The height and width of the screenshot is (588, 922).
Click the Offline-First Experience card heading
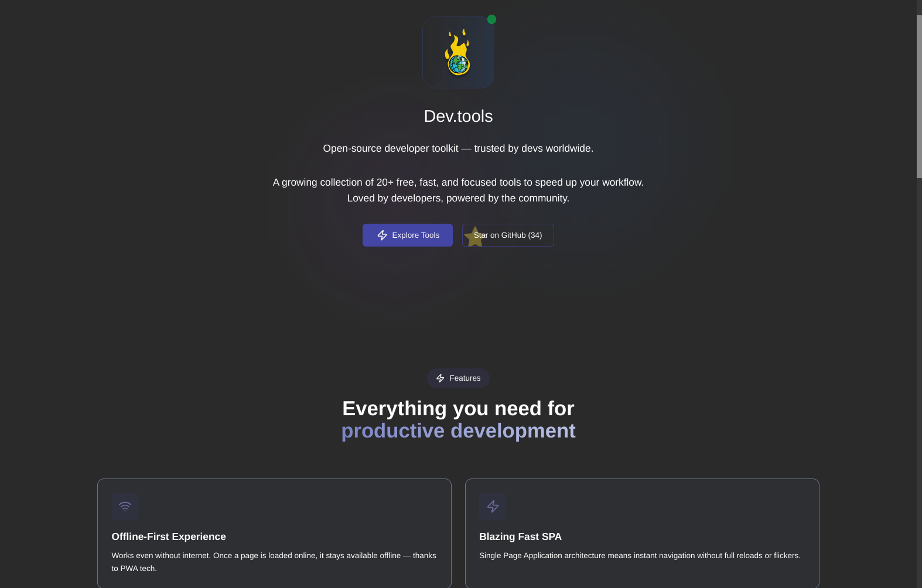tap(169, 536)
